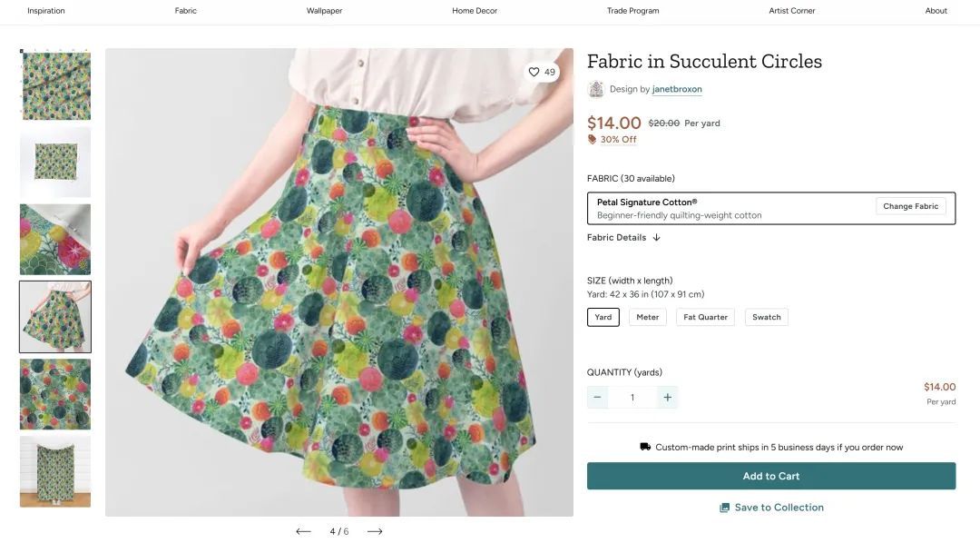The height and width of the screenshot is (543, 980).
Task: Open the Change Fabric selector
Action: click(910, 206)
